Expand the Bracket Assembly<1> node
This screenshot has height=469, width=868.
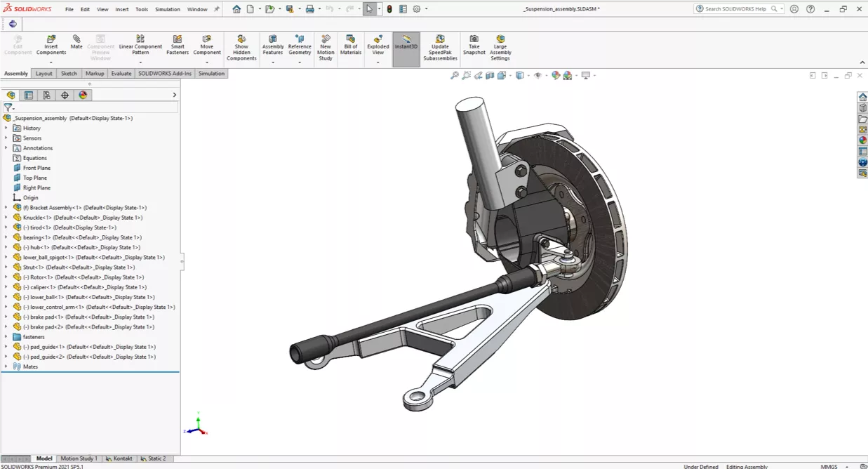pyautogui.click(x=6, y=207)
